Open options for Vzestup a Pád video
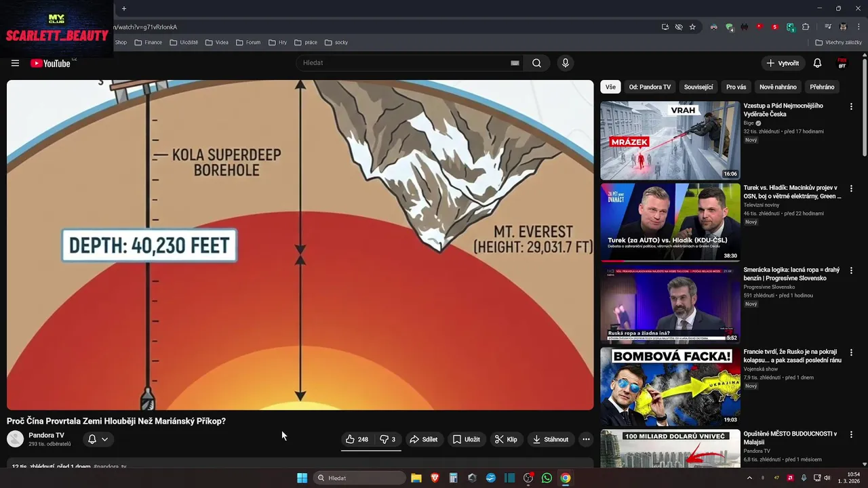Screen dimensions: 868x488 coord(851,106)
